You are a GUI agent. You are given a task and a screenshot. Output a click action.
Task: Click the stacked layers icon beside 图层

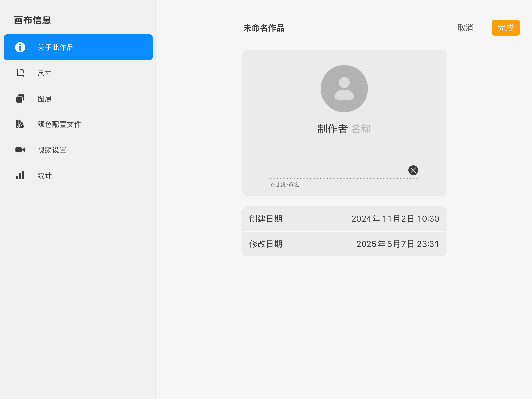[x=20, y=99]
